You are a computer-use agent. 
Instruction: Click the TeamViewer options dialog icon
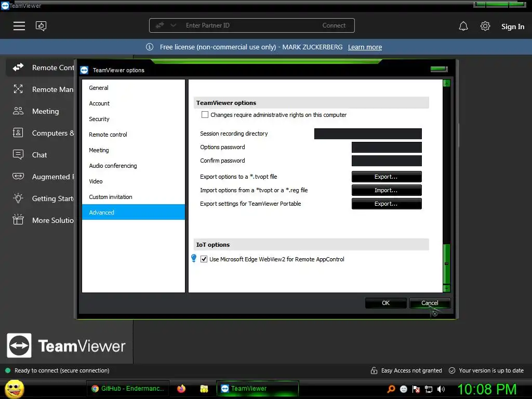pyautogui.click(x=84, y=70)
